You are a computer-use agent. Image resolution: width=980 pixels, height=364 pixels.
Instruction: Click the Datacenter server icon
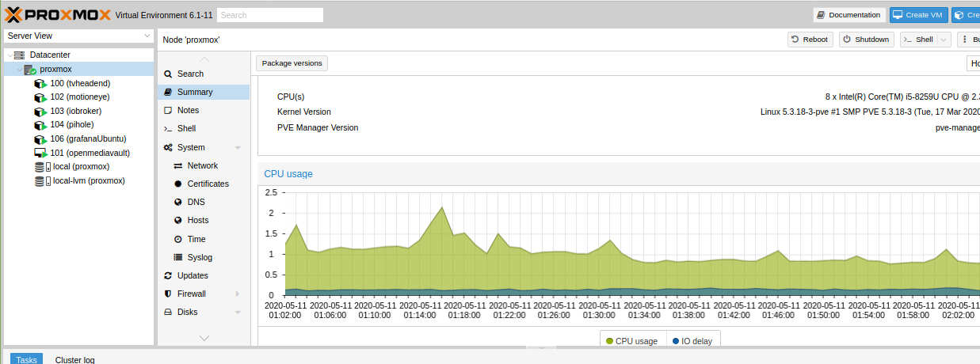coord(19,55)
